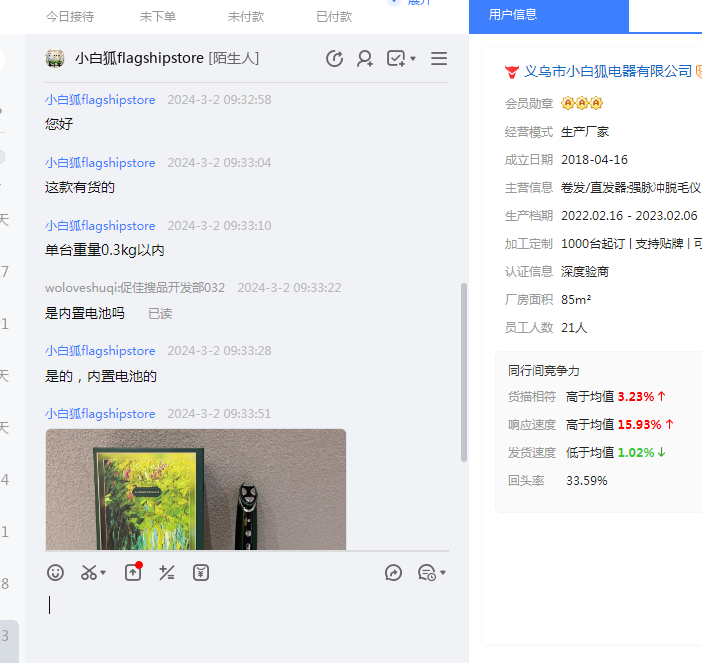Add contact using person-plus icon
The height and width of the screenshot is (663, 702).
365,59
